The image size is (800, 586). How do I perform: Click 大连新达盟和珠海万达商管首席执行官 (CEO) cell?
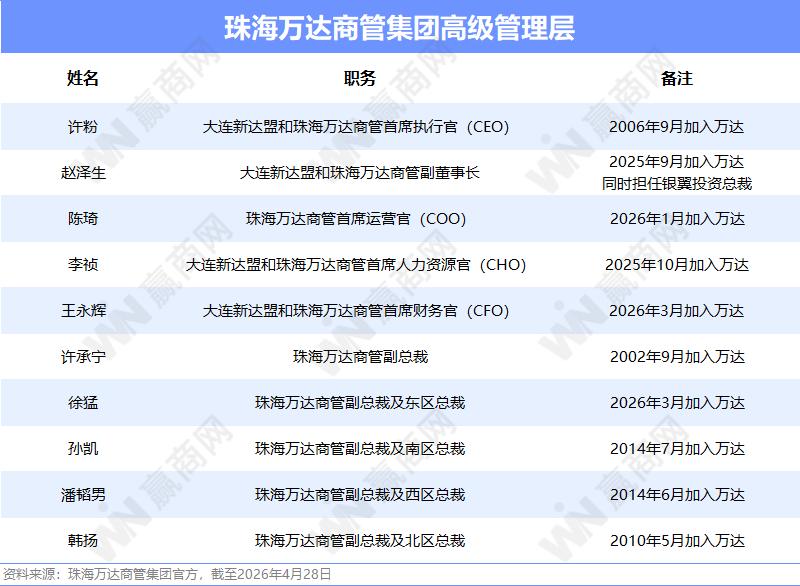[356, 126]
